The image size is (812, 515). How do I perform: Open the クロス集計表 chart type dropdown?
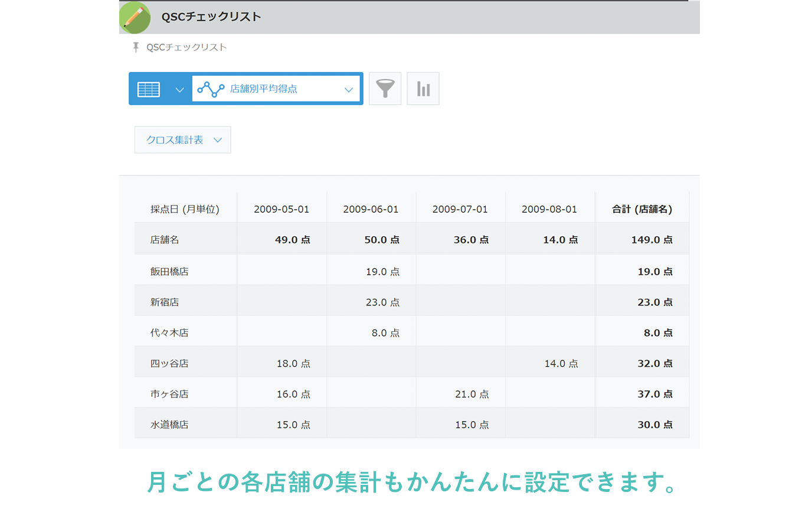[183, 140]
